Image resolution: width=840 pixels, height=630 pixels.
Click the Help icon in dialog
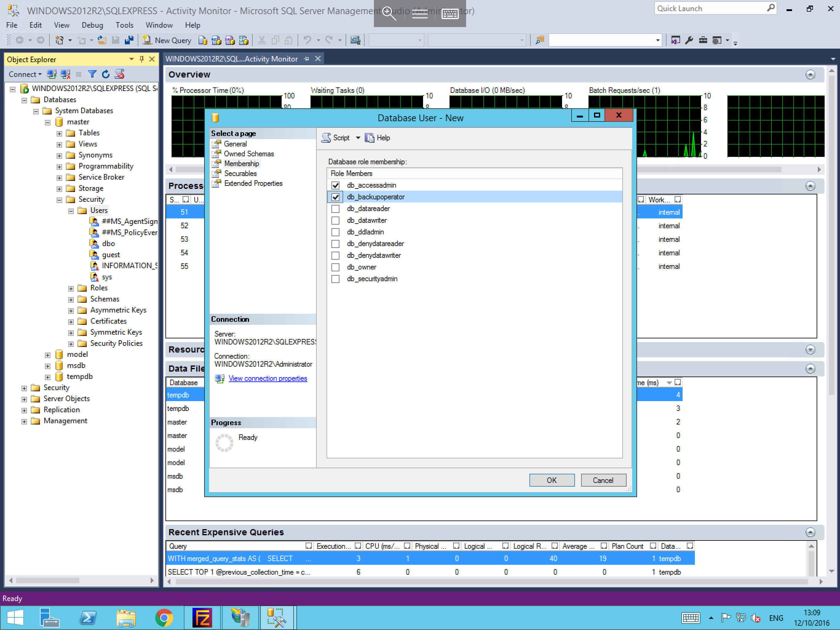coord(370,138)
